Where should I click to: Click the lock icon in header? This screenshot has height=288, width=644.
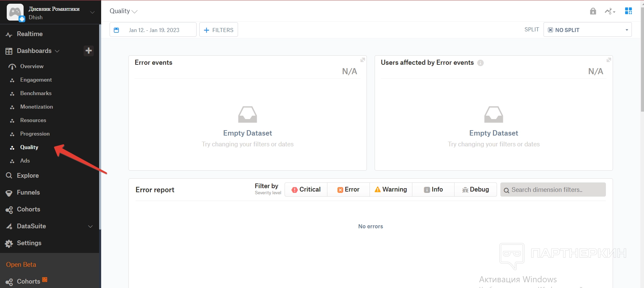click(593, 11)
